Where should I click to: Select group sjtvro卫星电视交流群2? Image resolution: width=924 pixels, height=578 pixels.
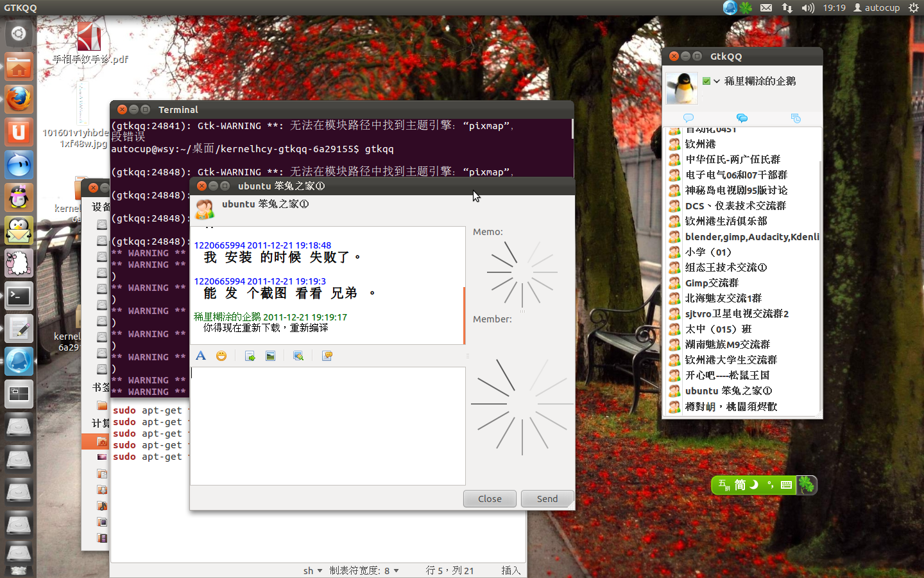743,313
